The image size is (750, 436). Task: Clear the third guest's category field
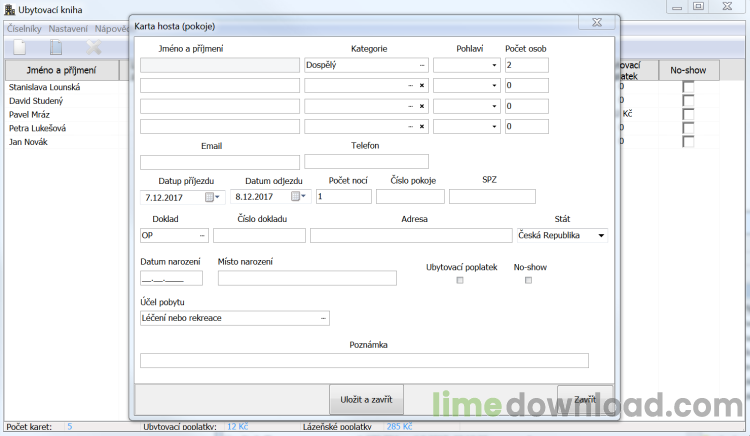tap(422, 106)
